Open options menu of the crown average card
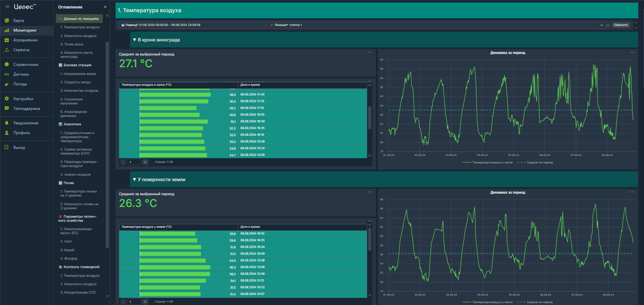This screenshot has height=305, width=644. tap(370, 52)
